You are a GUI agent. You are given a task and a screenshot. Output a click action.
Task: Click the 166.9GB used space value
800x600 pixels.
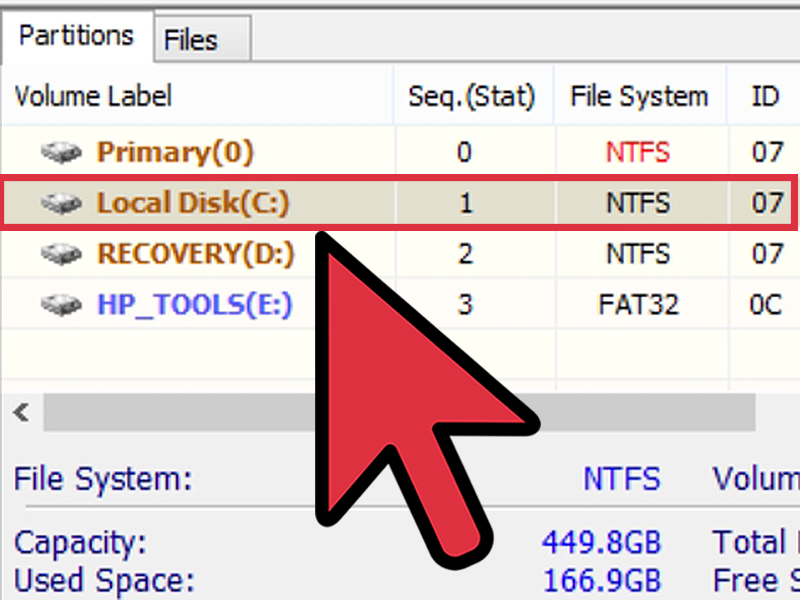pyautogui.click(x=602, y=581)
